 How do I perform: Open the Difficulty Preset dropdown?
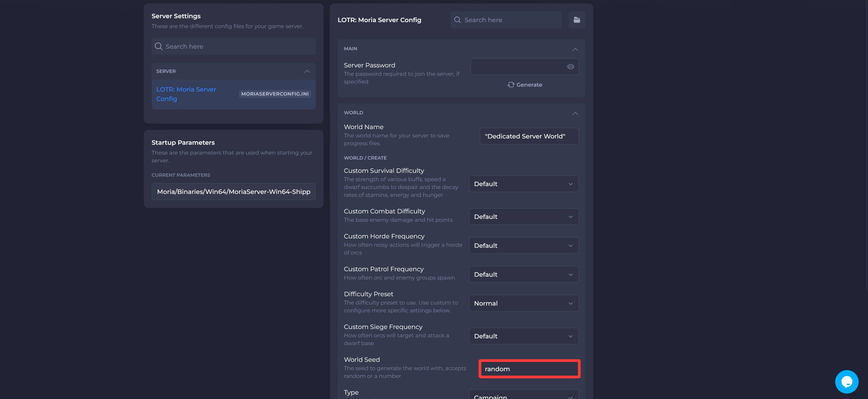[524, 303]
